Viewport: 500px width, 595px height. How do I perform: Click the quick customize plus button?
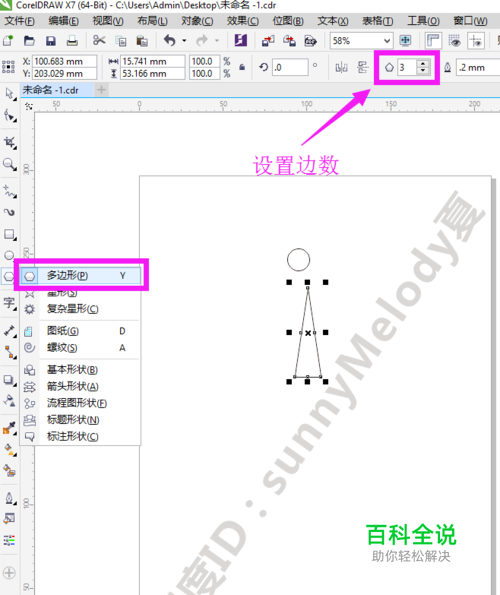(9, 573)
